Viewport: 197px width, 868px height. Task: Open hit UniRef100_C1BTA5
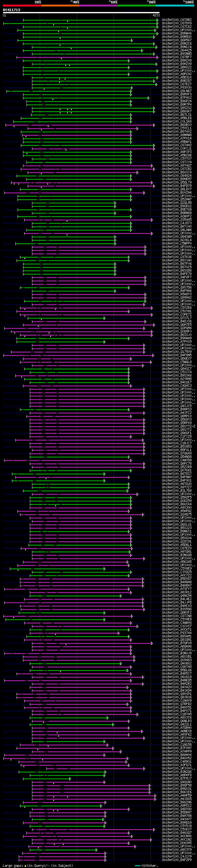[177, 714]
